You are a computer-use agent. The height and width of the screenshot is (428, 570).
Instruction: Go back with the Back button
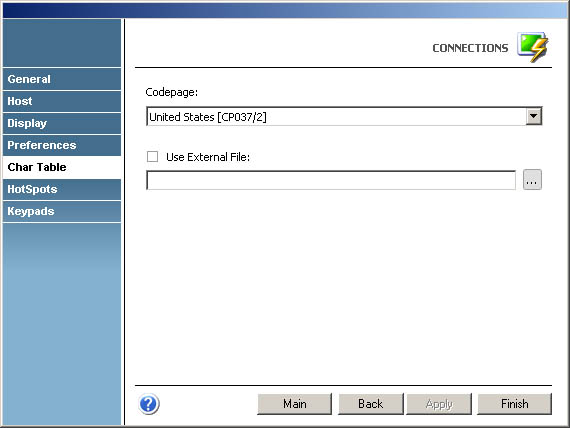click(x=371, y=404)
